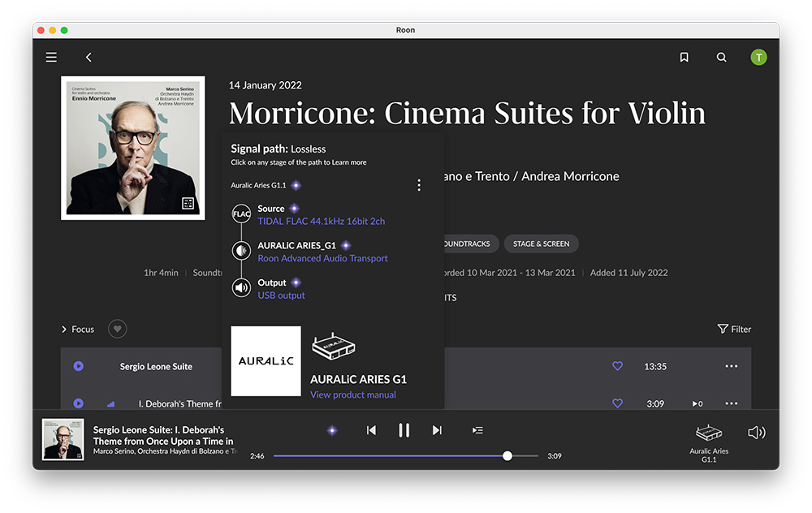Screen dimensions: 812x513
Task: Click the now-playing title 'Sergio Leone Suite: I. Deborah's'
Action: [x=158, y=429]
